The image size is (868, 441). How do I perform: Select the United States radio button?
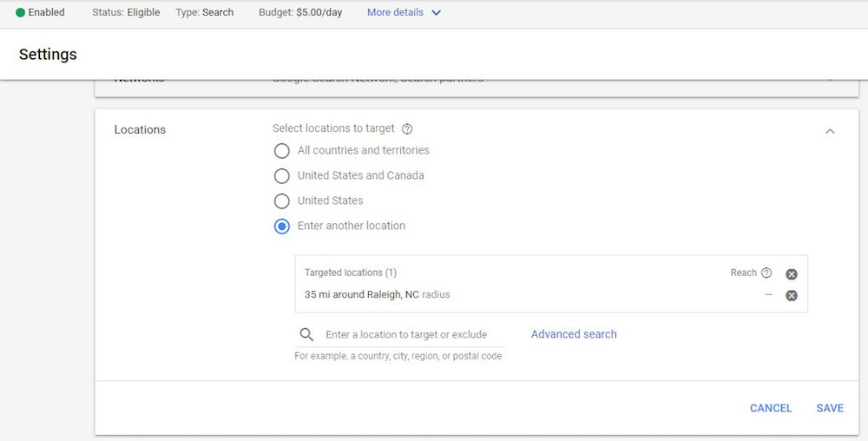[x=281, y=201]
